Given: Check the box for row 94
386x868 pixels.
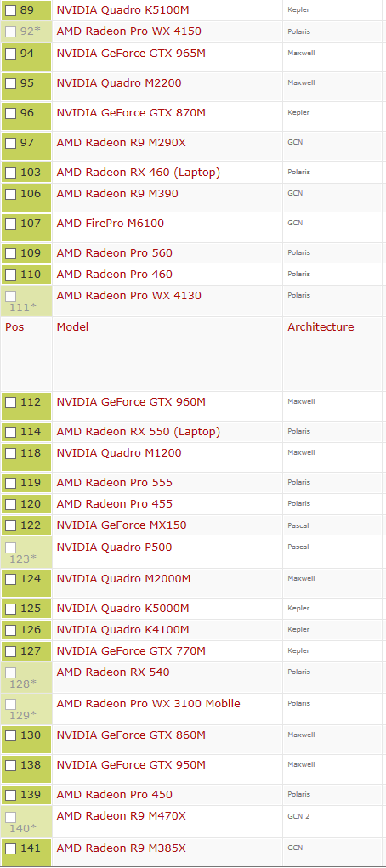Looking at the screenshot, I should point(10,54).
